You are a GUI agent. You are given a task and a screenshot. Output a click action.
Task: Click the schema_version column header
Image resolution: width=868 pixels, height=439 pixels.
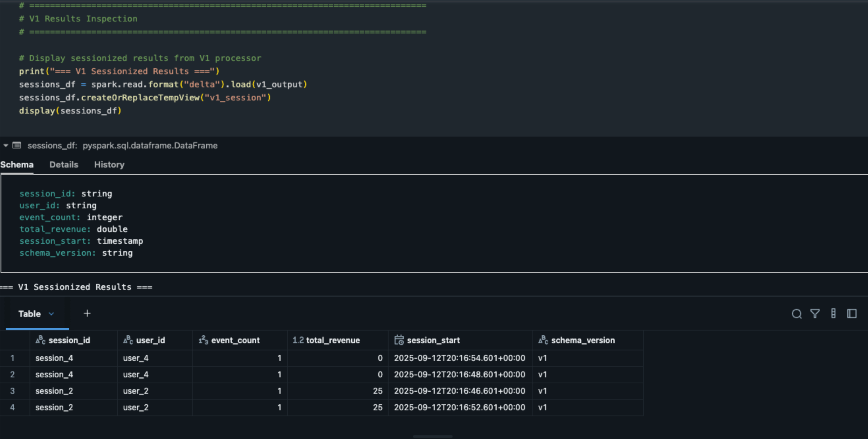pos(583,340)
